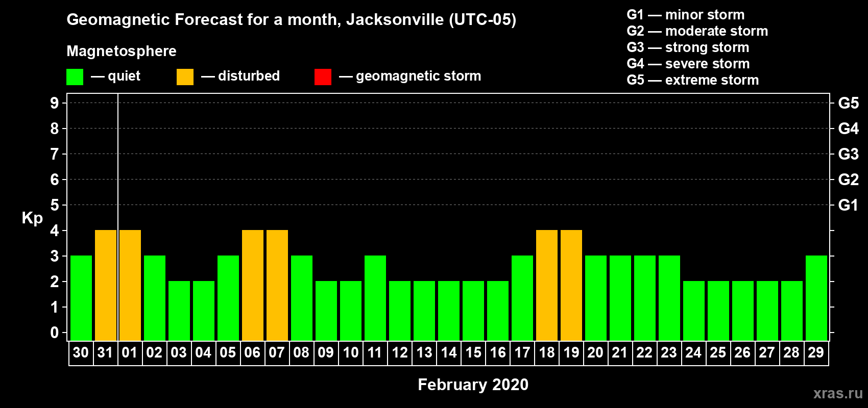Click Kp value 5 on left axis

click(x=55, y=205)
